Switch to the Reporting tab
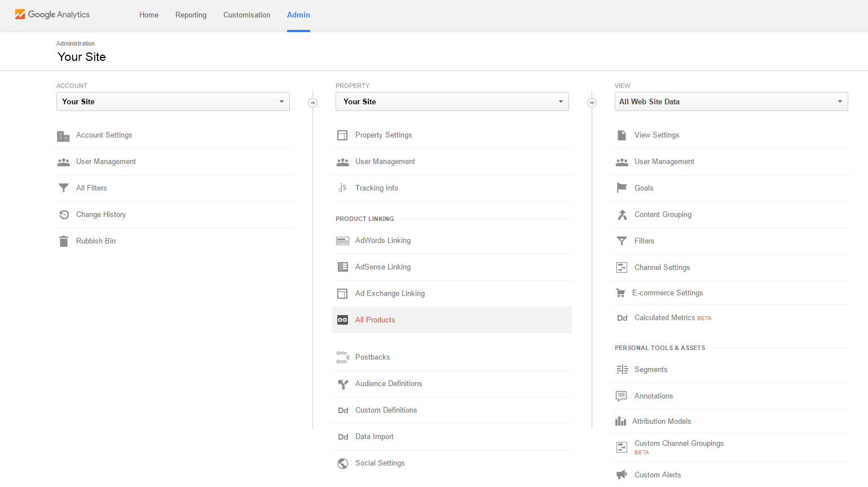 (x=191, y=15)
